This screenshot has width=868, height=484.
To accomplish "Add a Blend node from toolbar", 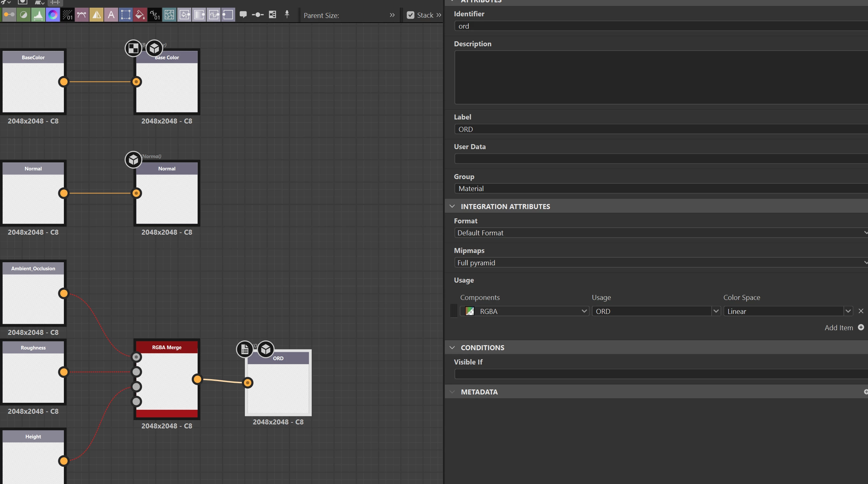I will click(24, 15).
